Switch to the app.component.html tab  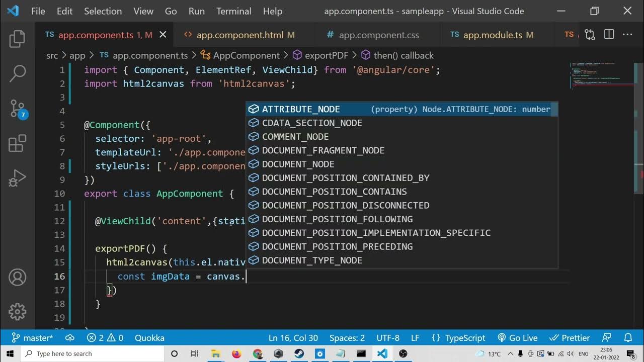239,35
